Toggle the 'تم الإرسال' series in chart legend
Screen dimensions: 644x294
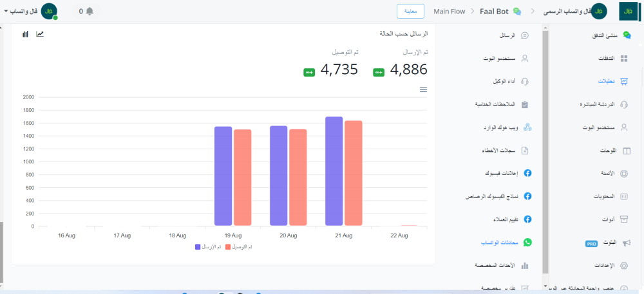[208, 247]
